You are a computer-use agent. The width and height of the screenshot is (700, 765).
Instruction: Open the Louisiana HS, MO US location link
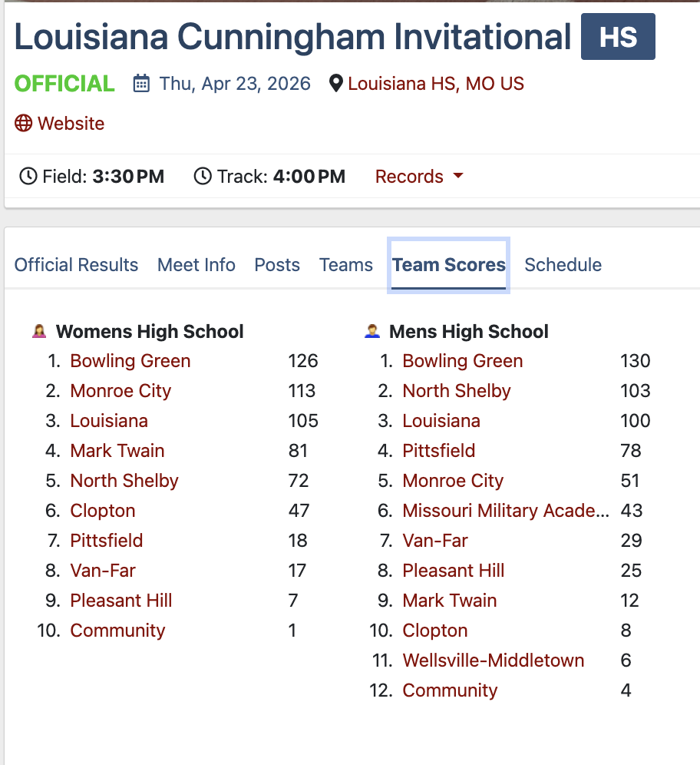[436, 84]
